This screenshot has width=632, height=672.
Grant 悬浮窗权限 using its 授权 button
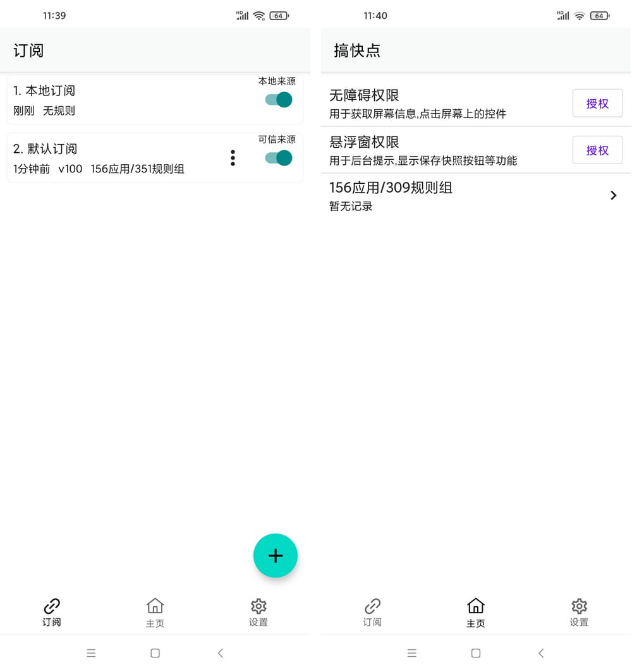point(597,150)
